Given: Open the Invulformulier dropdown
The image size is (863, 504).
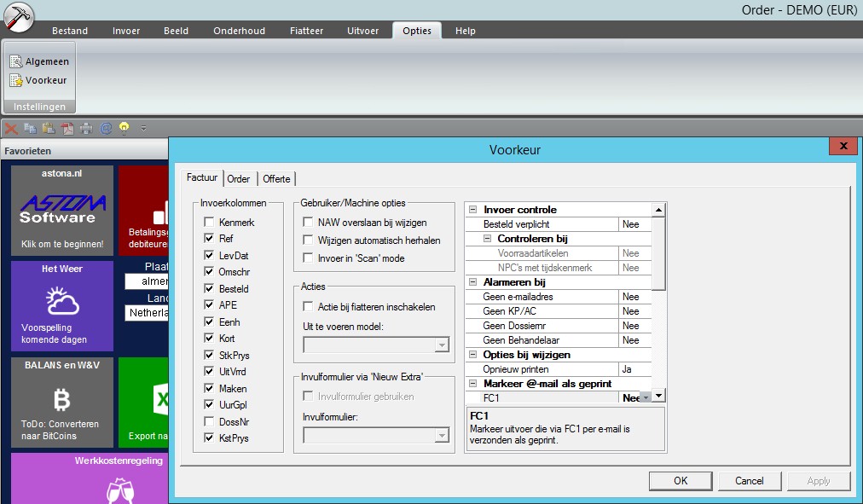Looking at the screenshot, I should [x=442, y=436].
